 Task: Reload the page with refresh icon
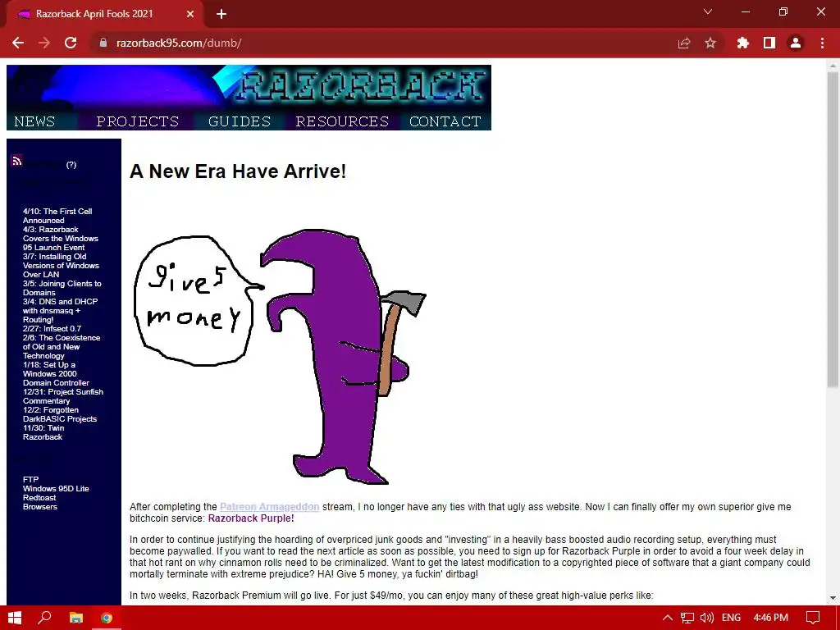(71, 43)
